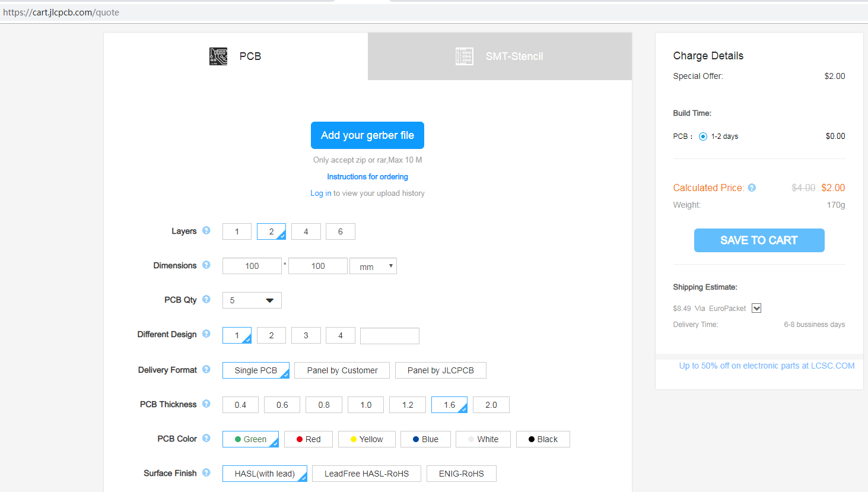The height and width of the screenshot is (492, 868).
Task: Switch to the PCB tab
Action: pyautogui.click(x=236, y=56)
